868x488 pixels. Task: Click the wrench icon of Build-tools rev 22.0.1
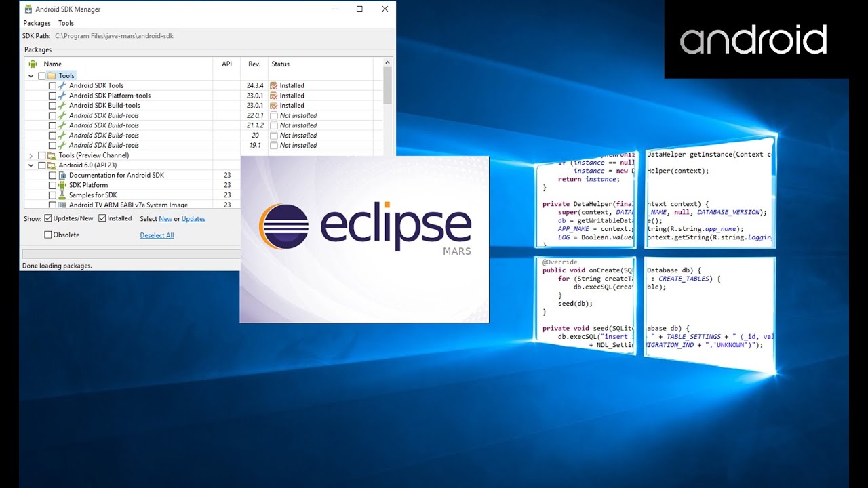pos(62,116)
